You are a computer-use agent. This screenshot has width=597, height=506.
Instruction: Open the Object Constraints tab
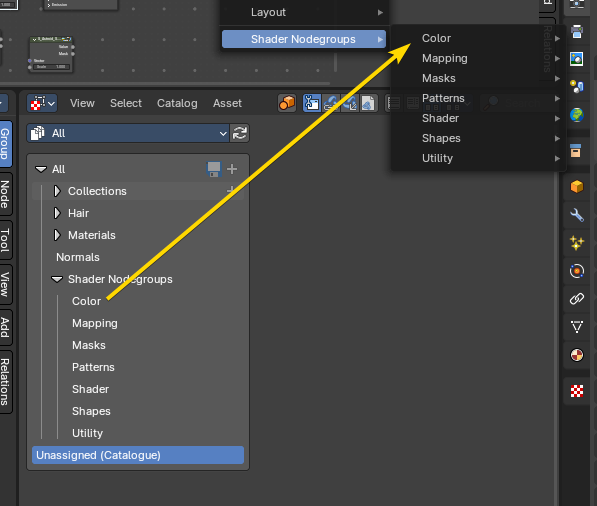[x=576, y=299]
